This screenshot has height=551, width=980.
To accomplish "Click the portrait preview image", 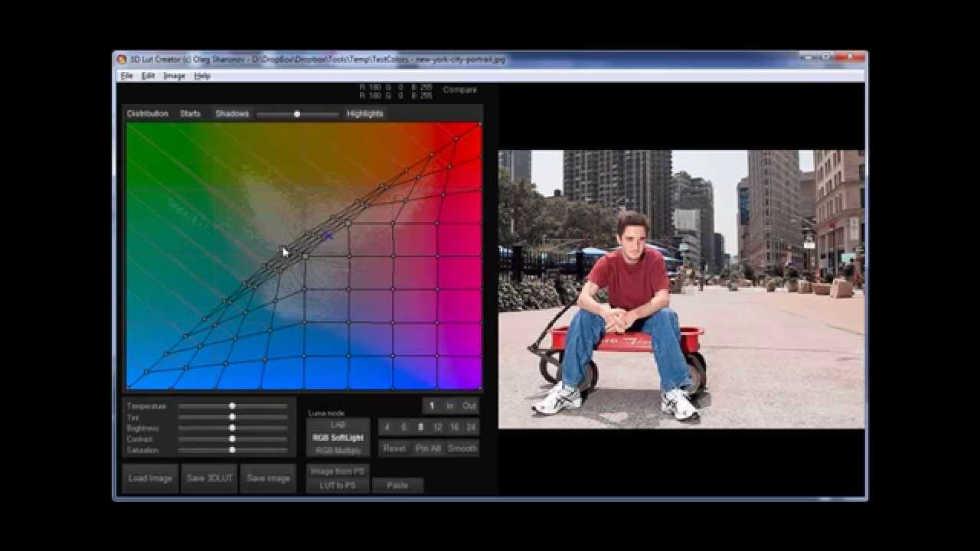I will tap(681, 289).
